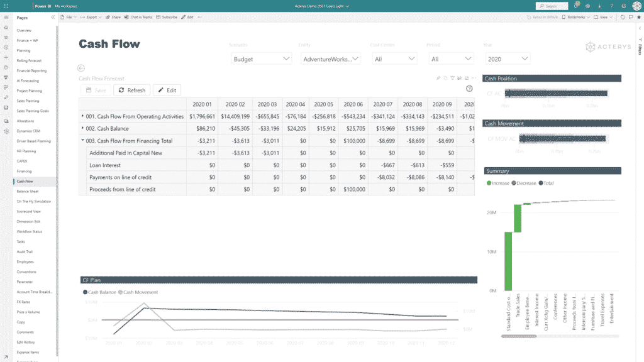This screenshot has width=644, height=362.
Task: Toggle the Increase legend in Summary chart
Action: 497,184
